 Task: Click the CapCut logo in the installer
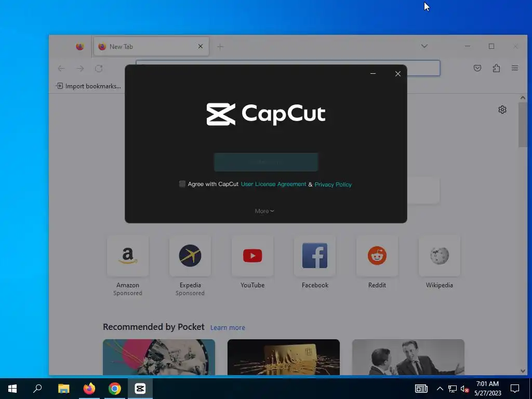click(x=266, y=114)
